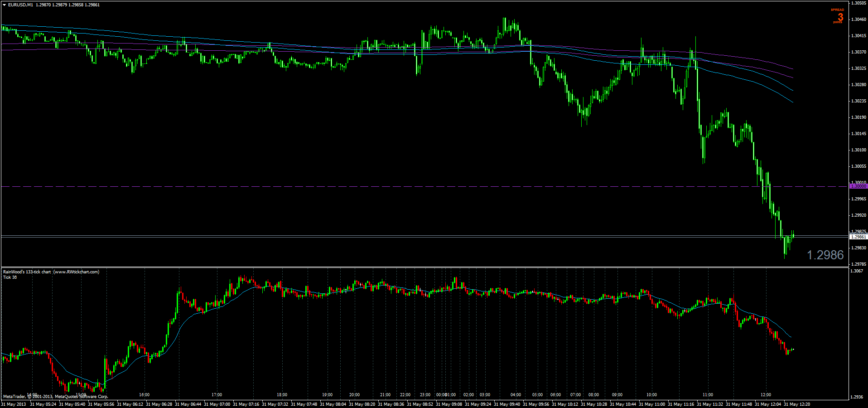Screen dimensions: 868x408
Task: Click RainWood's 133-tick chart indicator label
Action: point(51,272)
